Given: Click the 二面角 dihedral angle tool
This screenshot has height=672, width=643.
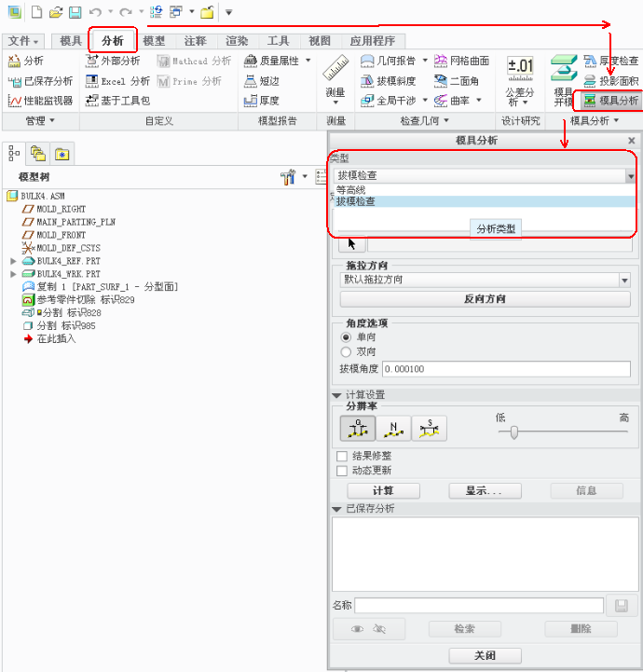Looking at the screenshot, I should click(x=457, y=80).
